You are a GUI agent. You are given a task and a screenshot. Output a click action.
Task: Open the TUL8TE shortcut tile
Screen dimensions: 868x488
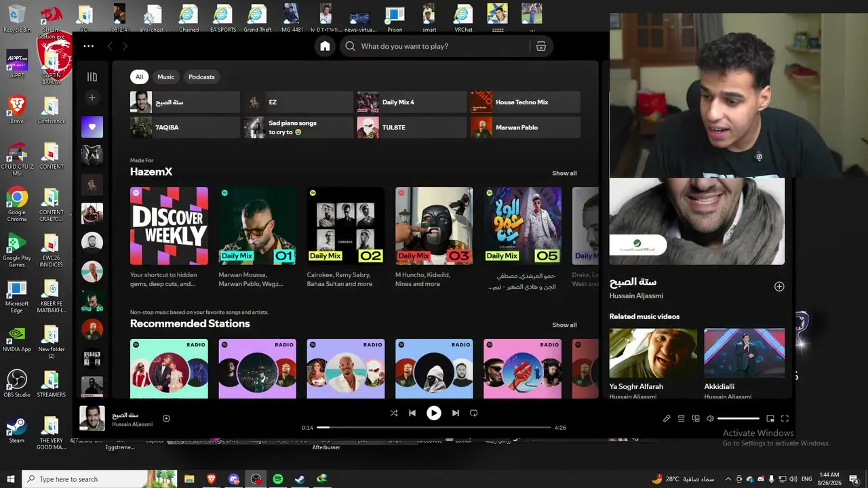click(412, 127)
